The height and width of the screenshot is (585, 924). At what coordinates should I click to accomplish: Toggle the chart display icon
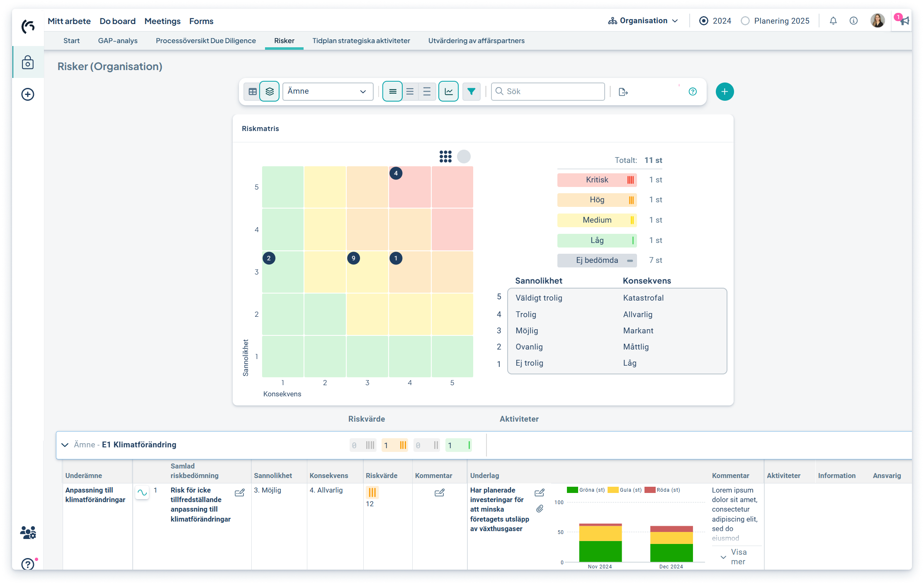449,92
